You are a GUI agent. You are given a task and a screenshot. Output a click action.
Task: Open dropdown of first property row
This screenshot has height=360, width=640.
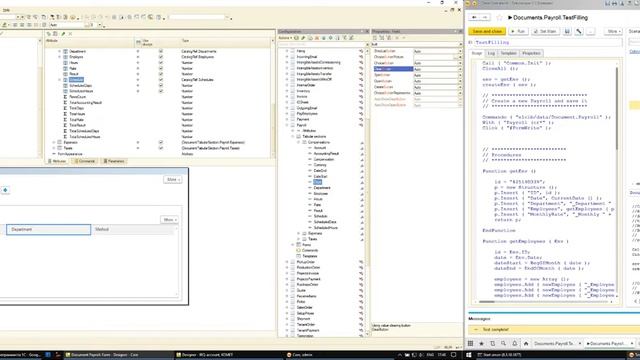460,51
